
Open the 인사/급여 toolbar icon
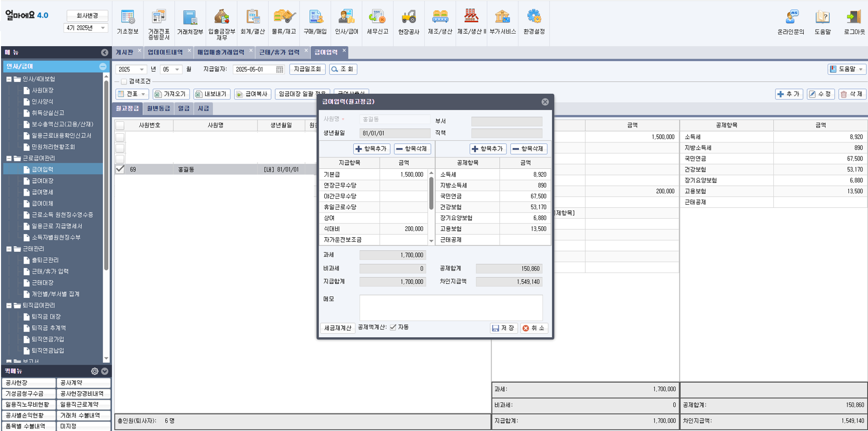pos(346,22)
